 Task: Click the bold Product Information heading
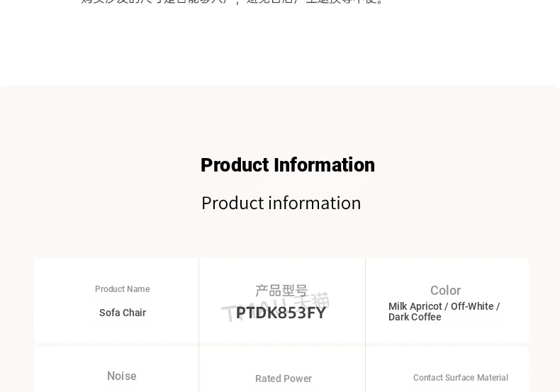click(288, 165)
